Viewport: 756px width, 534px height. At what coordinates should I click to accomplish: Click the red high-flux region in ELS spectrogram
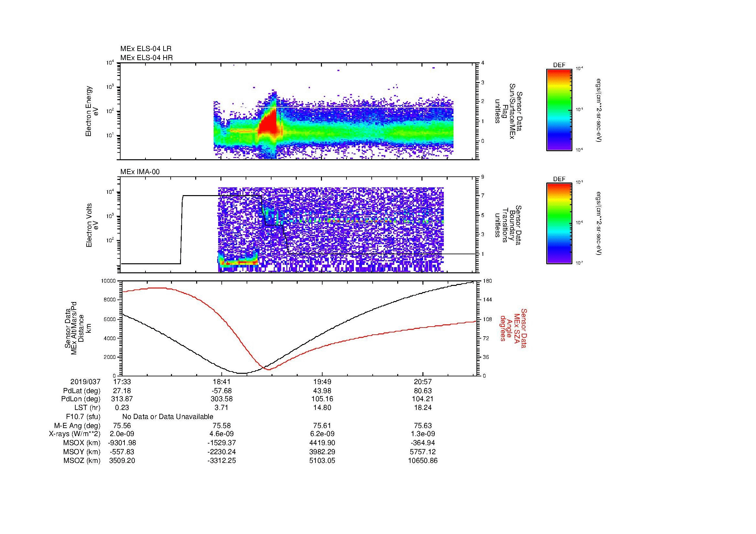click(269, 122)
